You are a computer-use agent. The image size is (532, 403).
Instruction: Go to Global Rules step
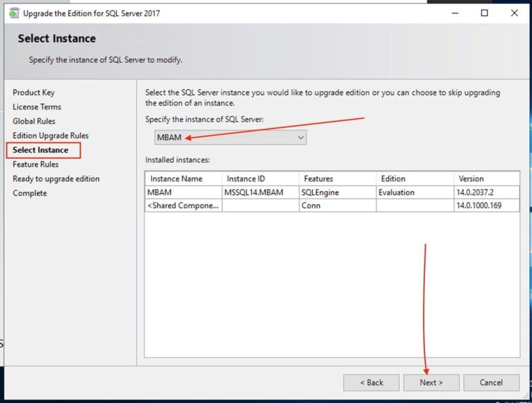34,121
